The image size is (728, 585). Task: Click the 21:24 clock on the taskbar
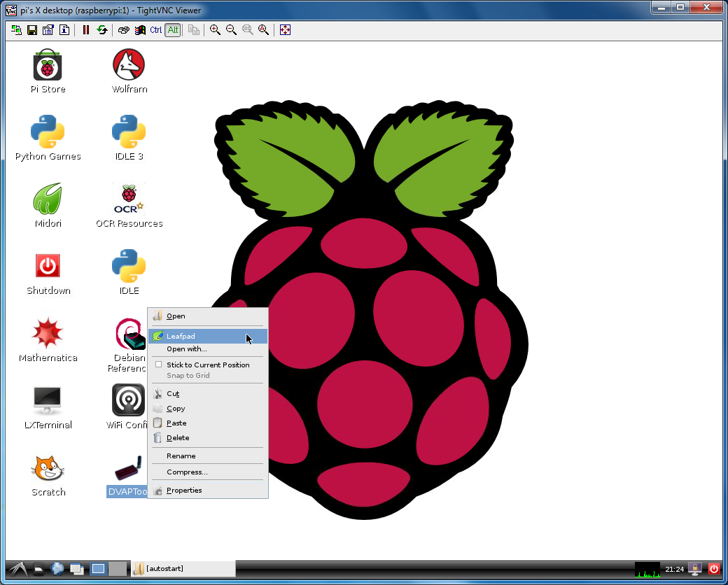coord(675,569)
